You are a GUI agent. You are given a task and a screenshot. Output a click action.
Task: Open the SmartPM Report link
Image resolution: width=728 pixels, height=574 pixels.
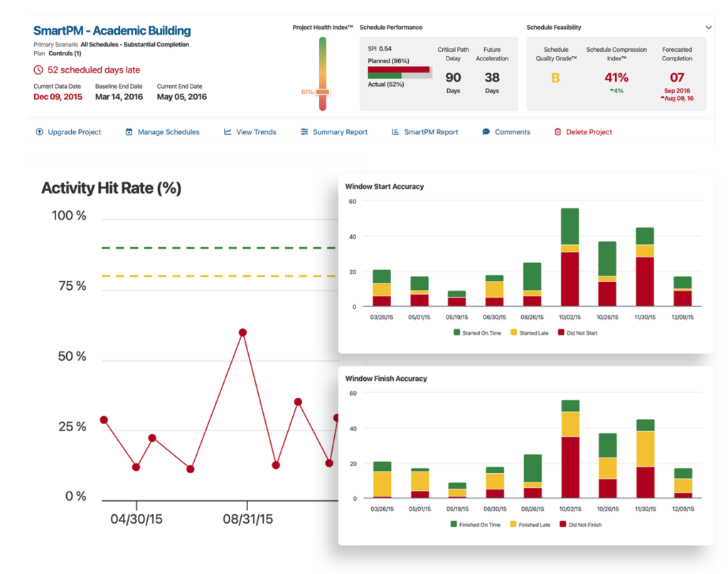coord(431,132)
